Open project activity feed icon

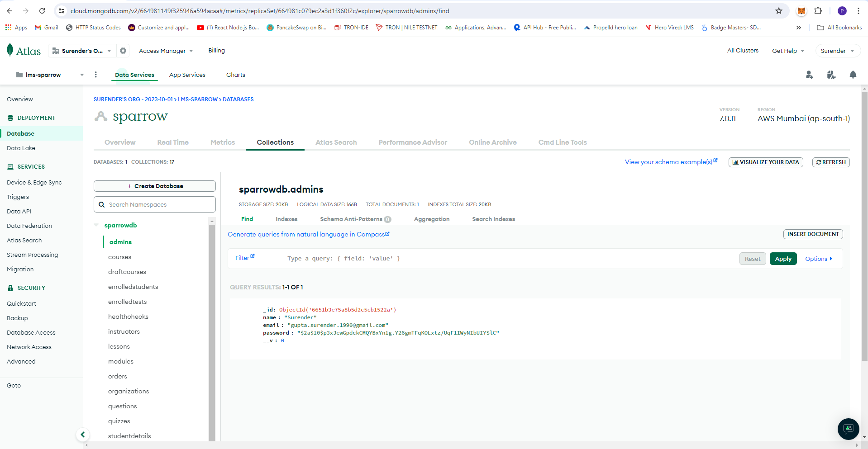(x=831, y=75)
